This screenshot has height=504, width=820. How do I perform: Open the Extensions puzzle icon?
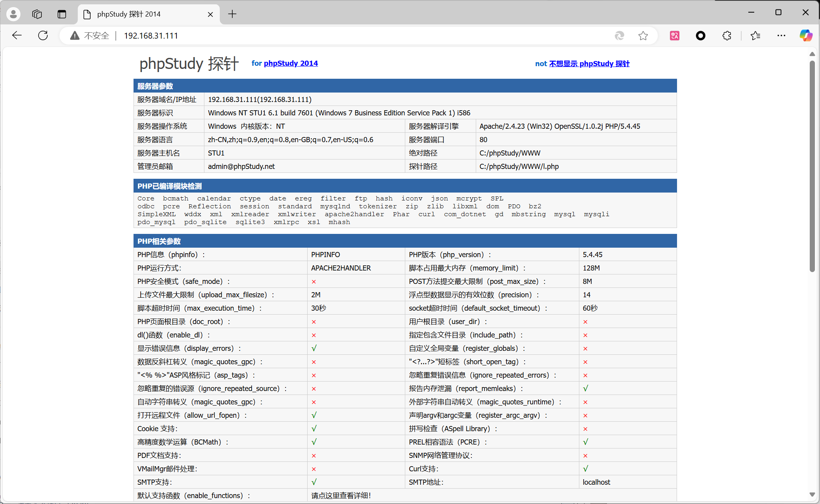coord(727,36)
